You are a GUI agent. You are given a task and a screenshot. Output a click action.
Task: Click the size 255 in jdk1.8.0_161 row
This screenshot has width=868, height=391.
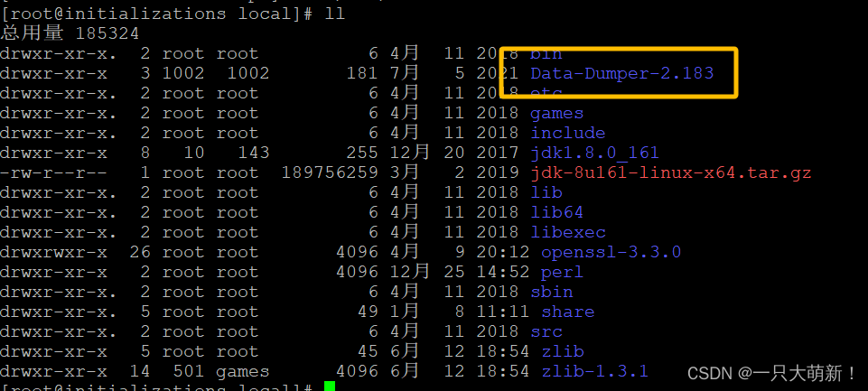[x=362, y=153]
